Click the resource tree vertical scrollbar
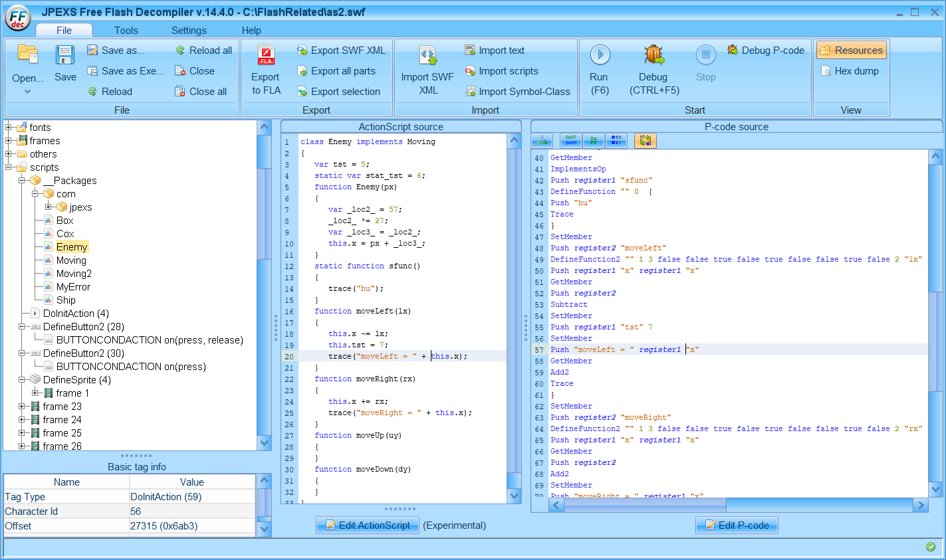The height and width of the screenshot is (560, 946). [264, 286]
